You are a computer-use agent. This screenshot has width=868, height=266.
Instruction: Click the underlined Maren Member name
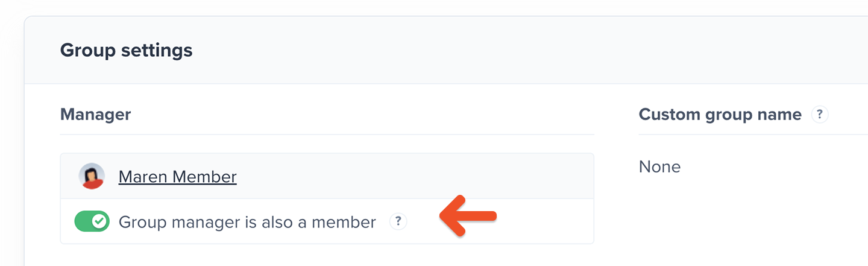pos(177,177)
